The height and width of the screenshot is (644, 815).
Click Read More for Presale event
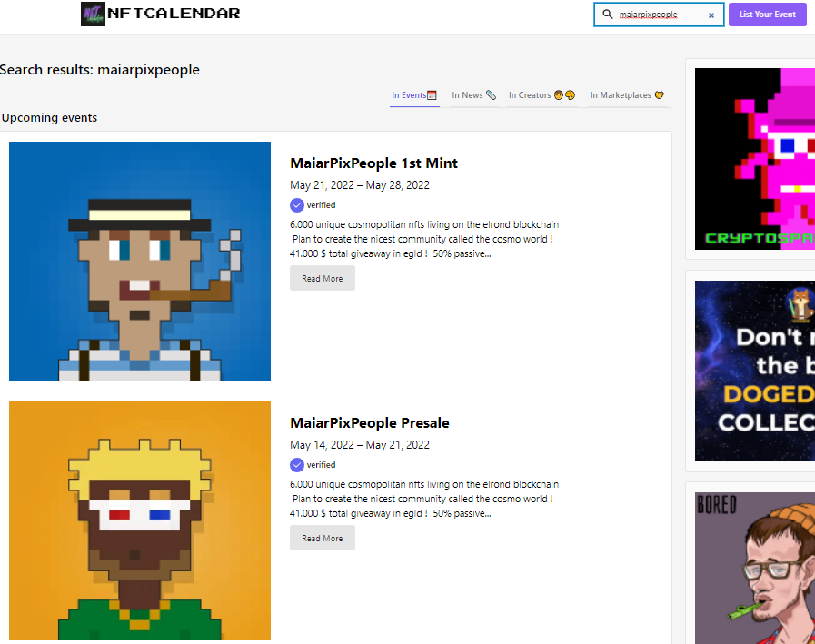pos(323,538)
